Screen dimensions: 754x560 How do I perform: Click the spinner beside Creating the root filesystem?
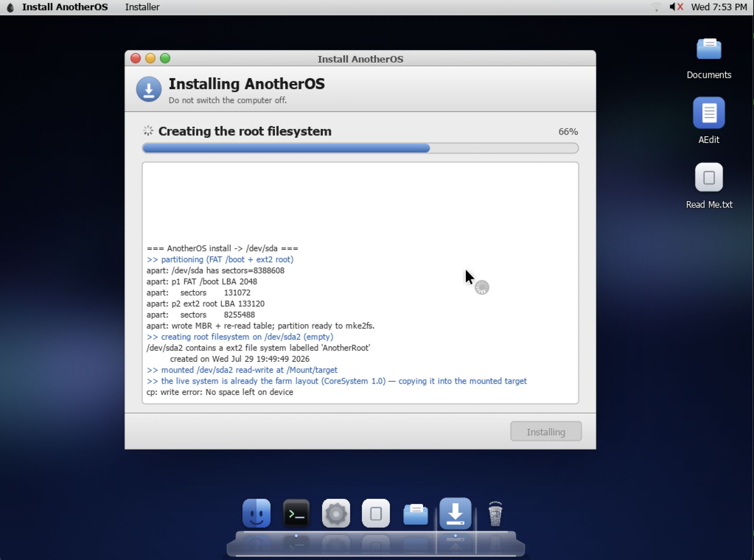pos(148,131)
